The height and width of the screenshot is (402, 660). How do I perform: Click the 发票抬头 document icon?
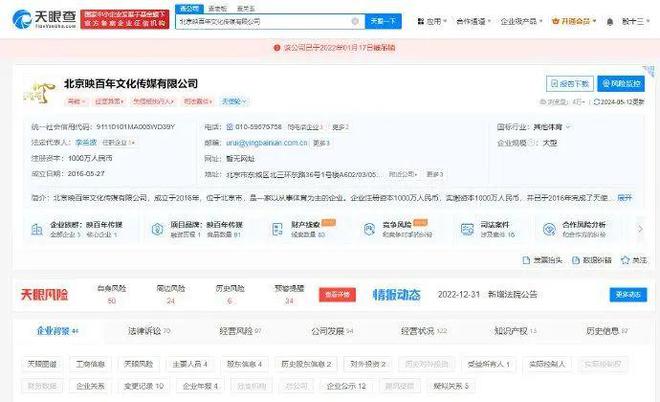point(526,260)
